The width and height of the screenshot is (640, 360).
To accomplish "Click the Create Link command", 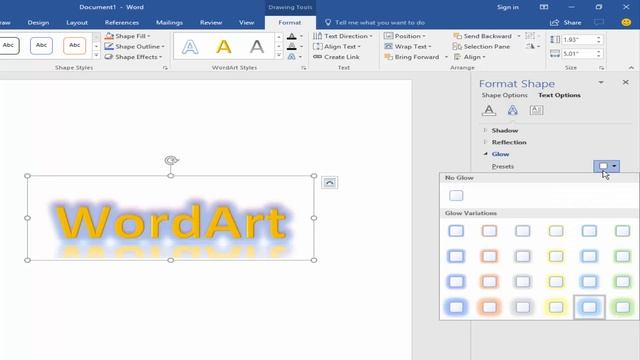I will [336, 57].
